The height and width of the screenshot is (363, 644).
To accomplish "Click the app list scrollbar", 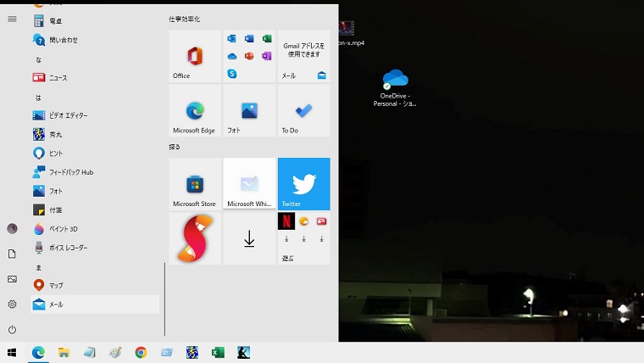I will (164, 299).
